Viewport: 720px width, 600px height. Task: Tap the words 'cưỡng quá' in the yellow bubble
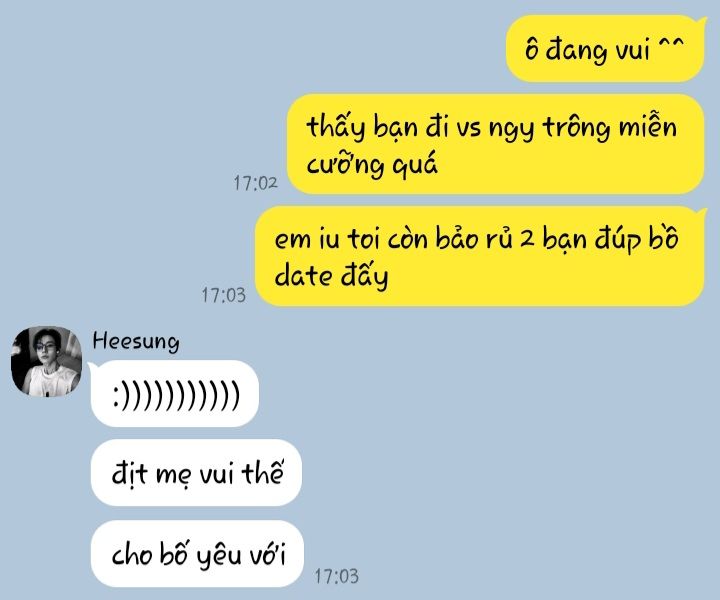(372, 165)
